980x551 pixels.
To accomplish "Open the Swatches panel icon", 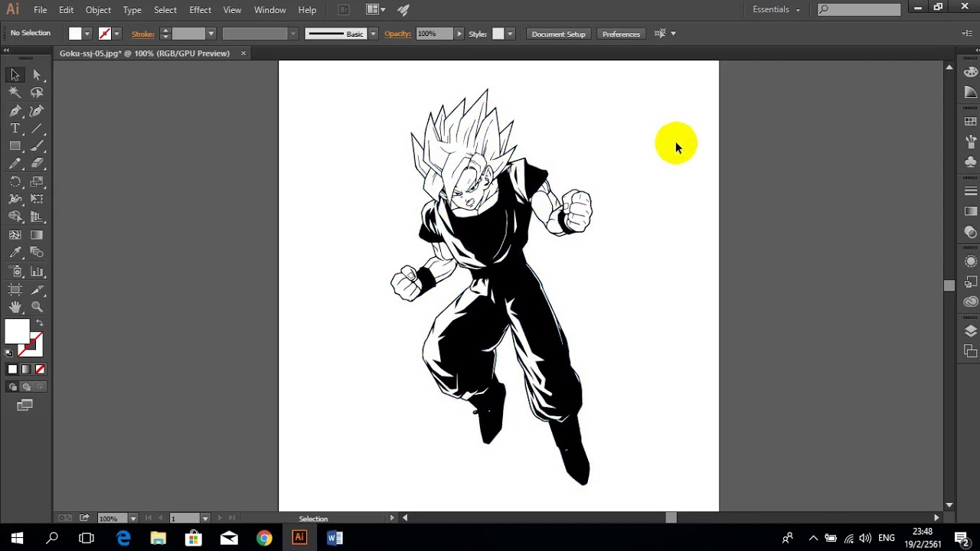I will click(971, 122).
